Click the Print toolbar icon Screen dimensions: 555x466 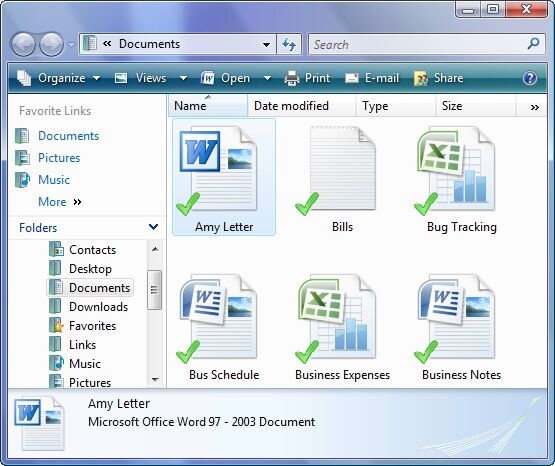point(292,78)
